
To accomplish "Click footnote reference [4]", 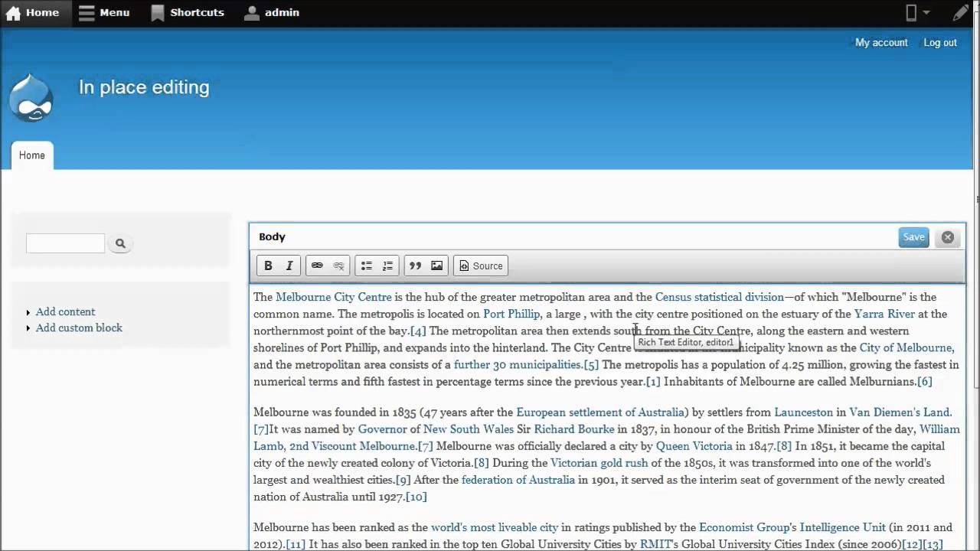I will (418, 331).
